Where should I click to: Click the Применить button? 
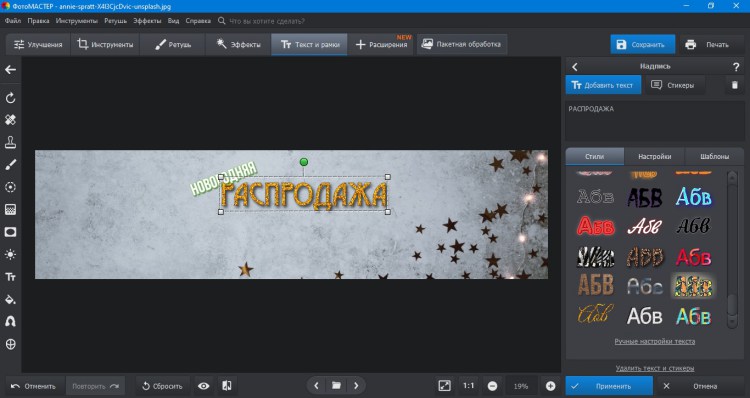pyautogui.click(x=609, y=386)
